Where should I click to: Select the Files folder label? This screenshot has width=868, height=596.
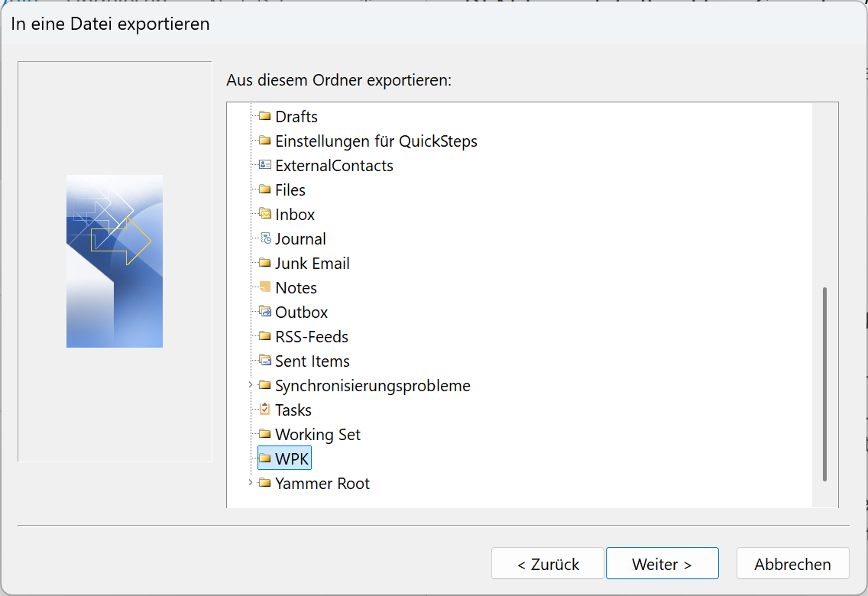290,189
